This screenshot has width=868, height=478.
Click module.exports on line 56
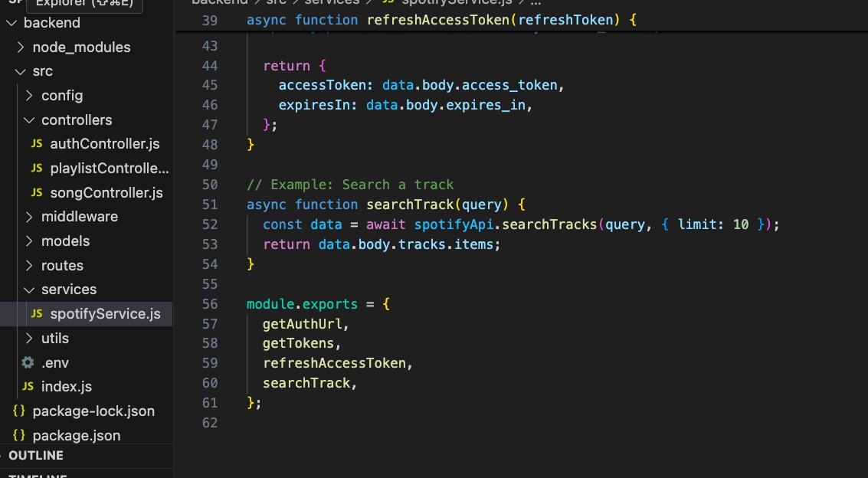point(303,303)
